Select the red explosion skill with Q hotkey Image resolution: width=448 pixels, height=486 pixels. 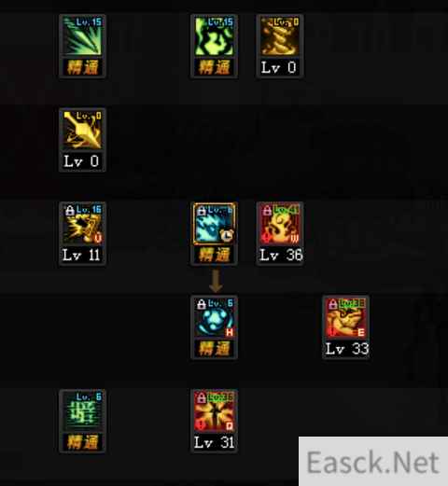(x=214, y=411)
